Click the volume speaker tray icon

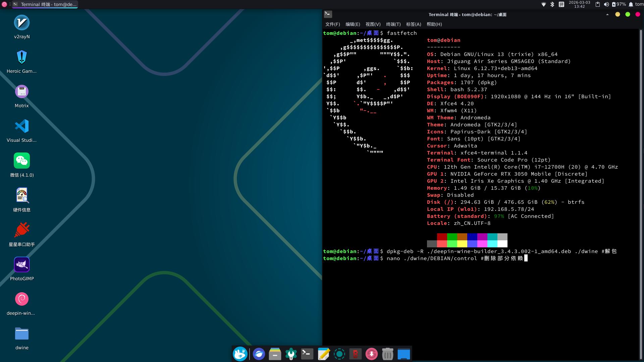[x=606, y=4]
